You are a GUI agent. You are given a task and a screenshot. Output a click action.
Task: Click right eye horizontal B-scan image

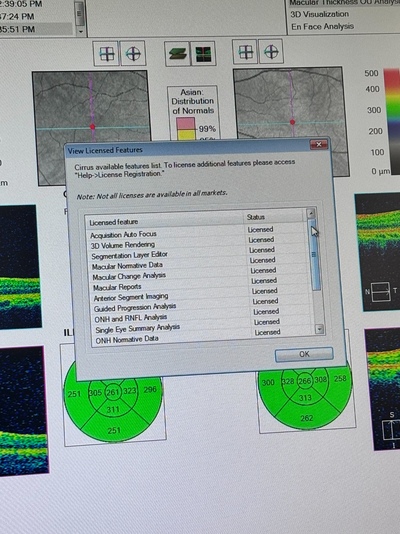(x=377, y=252)
